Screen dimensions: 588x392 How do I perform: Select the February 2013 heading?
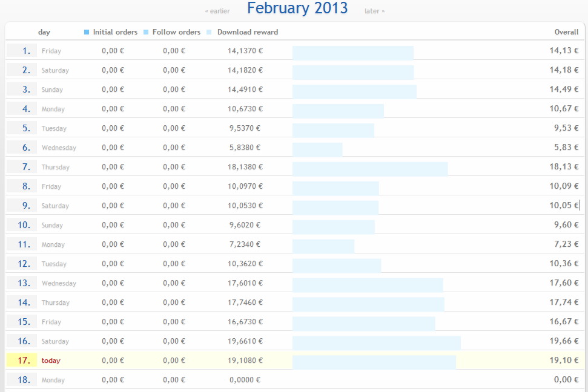click(297, 8)
